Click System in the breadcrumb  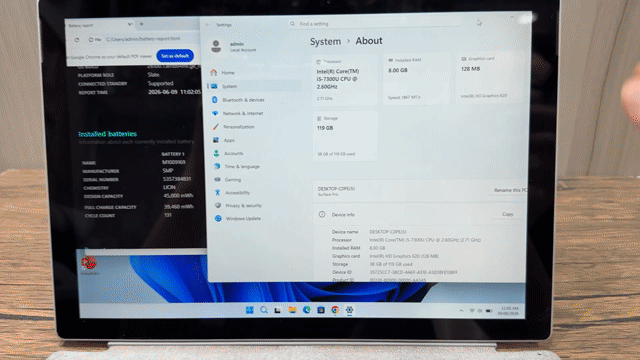(325, 41)
